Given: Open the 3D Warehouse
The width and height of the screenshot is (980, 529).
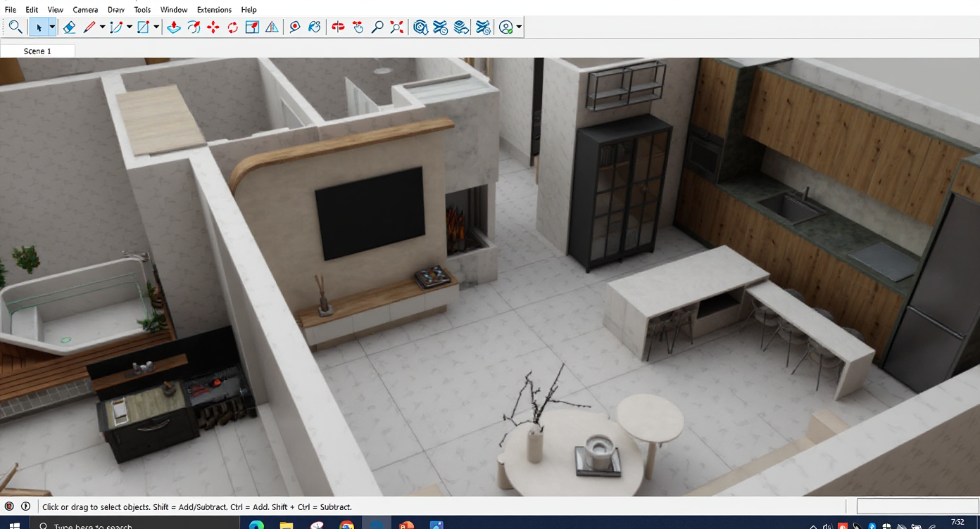Looking at the screenshot, I should [x=421, y=27].
